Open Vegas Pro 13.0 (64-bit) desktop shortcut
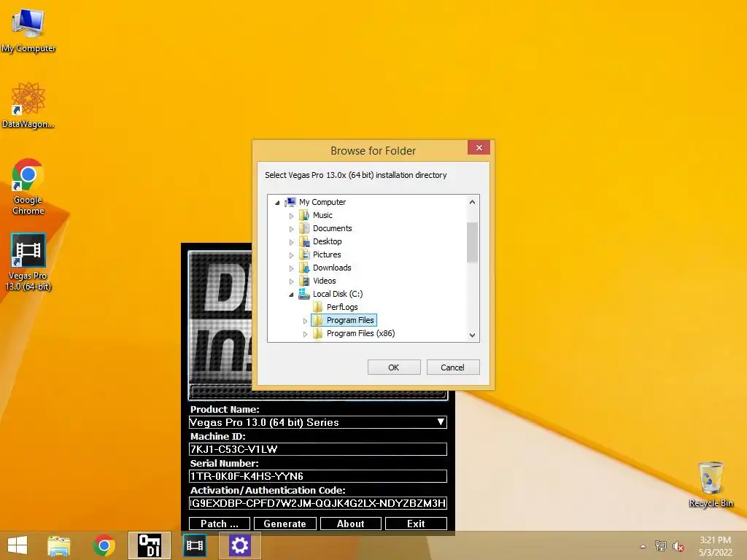The image size is (747, 560). (28, 262)
